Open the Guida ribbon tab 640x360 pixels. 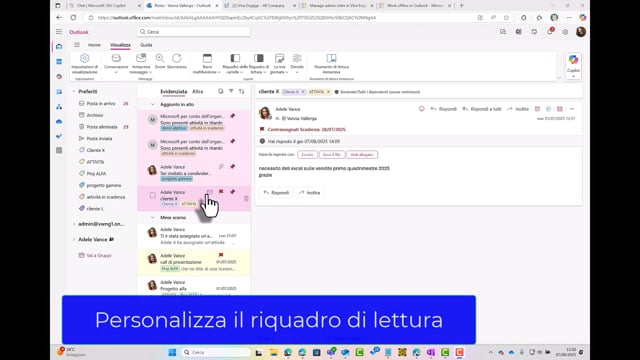tap(146, 45)
